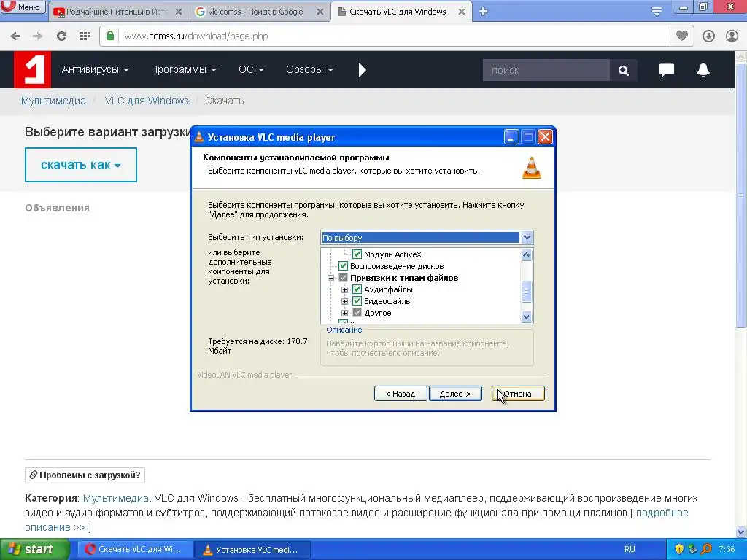The height and width of the screenshot is (560, 747).
Task: Switch to the Редчайшие Питомцы YouTube tab
Action: click(x=117, y=12)
